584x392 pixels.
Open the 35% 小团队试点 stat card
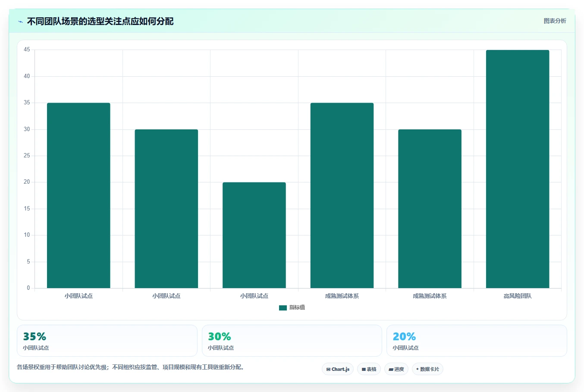click(x=107, y=341)
